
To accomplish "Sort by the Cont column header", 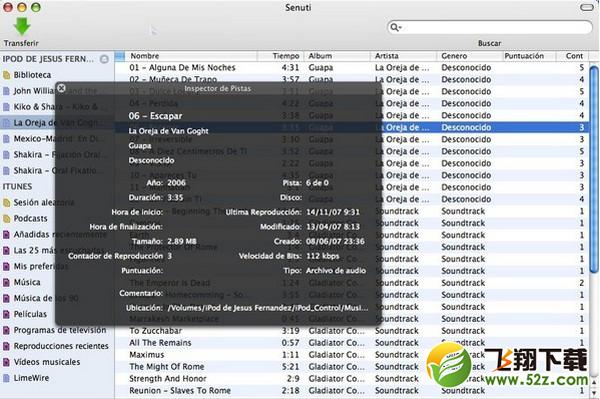I will tap(572, 56).
